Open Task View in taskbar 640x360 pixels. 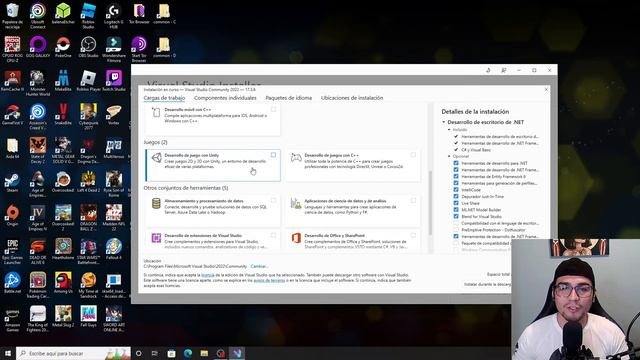[x=155, y=353]
